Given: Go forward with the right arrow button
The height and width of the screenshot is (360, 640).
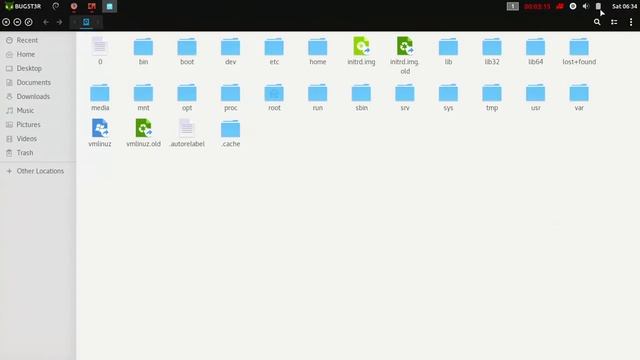Looking at the screenshot, I should click(x=60, y=22).
